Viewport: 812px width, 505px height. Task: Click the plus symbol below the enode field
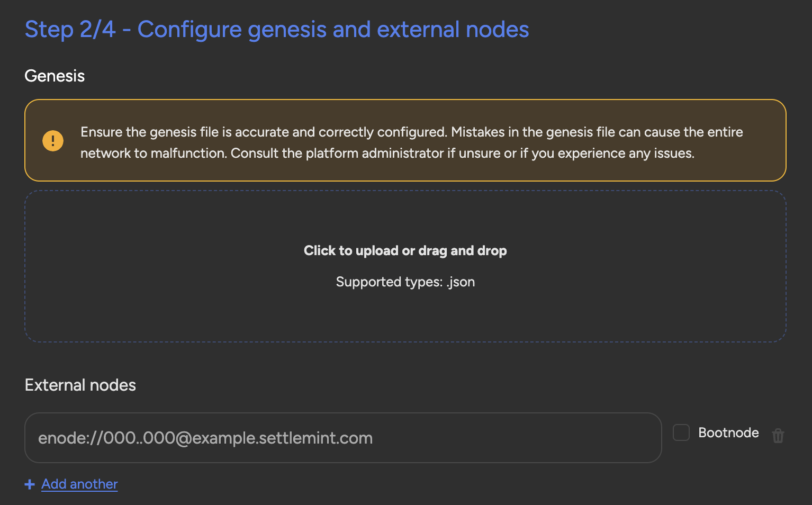click(x=29, y=484)
